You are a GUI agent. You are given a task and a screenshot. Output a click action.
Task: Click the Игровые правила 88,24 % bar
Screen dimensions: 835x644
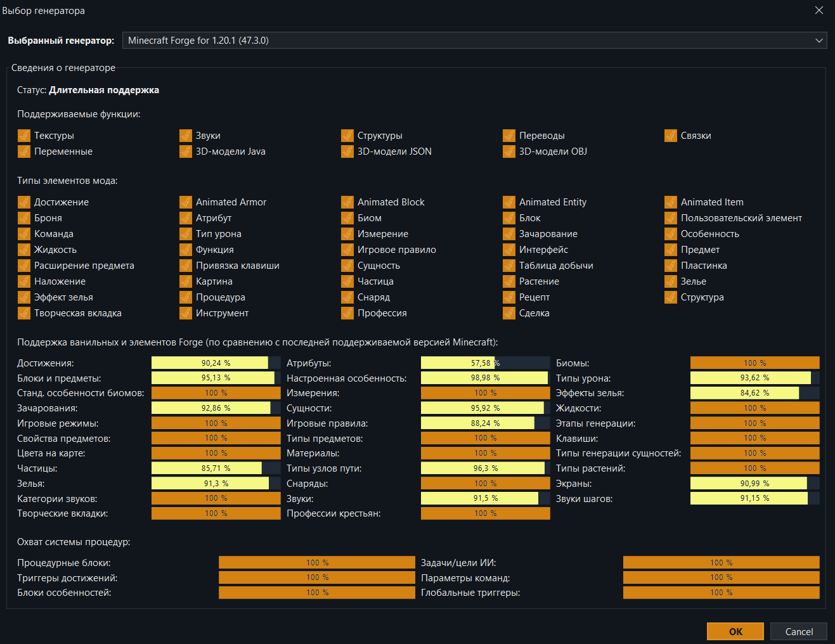(486, 423)
